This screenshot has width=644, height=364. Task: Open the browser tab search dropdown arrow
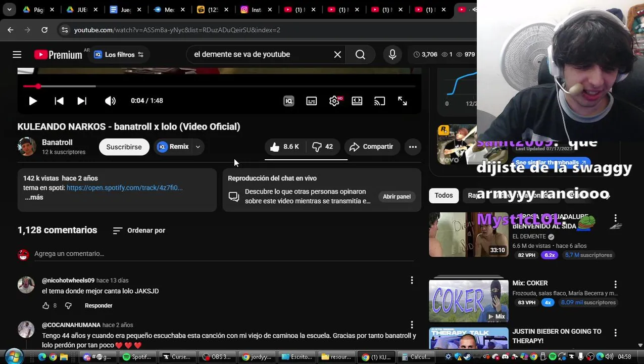(9, 9)
